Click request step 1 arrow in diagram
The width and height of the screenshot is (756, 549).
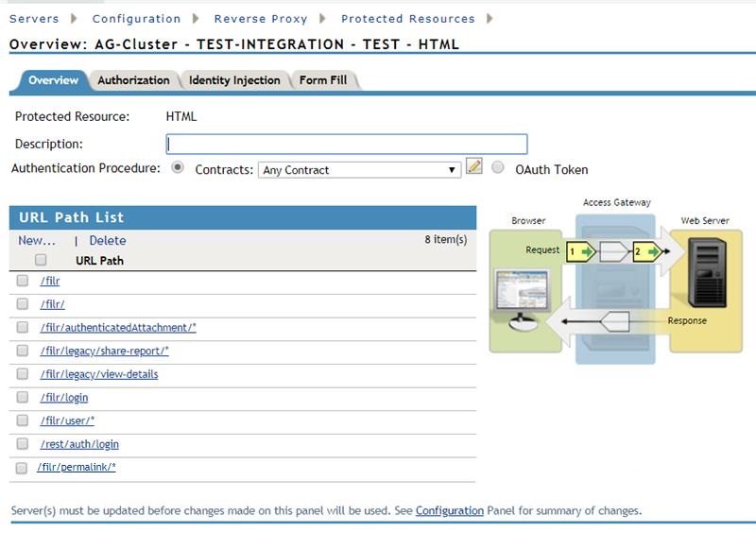coord(579,251)
